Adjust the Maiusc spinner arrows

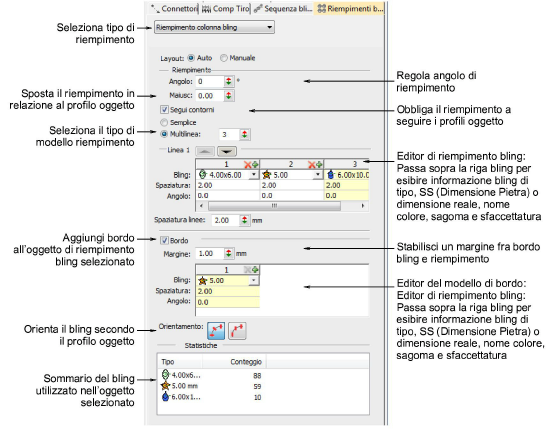coord(229,95)
